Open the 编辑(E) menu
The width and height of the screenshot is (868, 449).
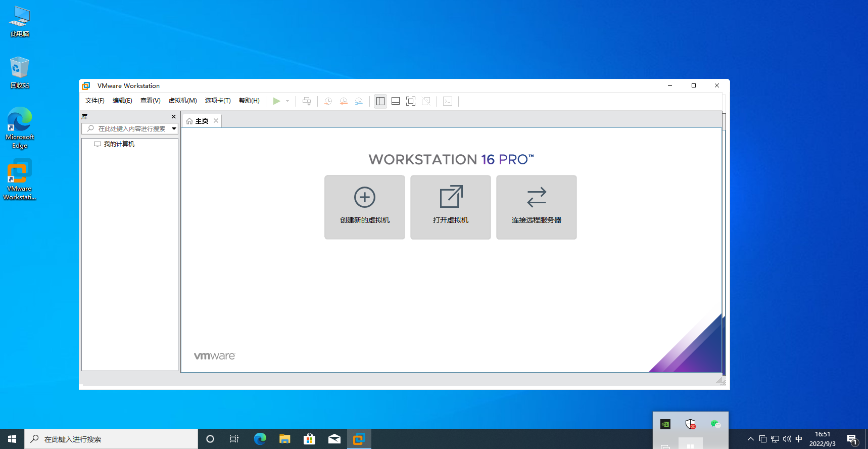(122, 101)
